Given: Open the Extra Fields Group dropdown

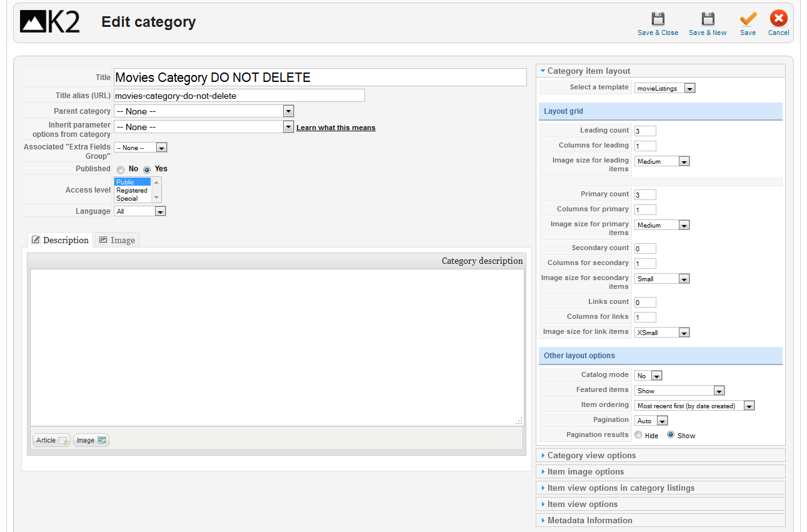Looking at the screenshot, I should pyautogui.click(x=141, y=148).
